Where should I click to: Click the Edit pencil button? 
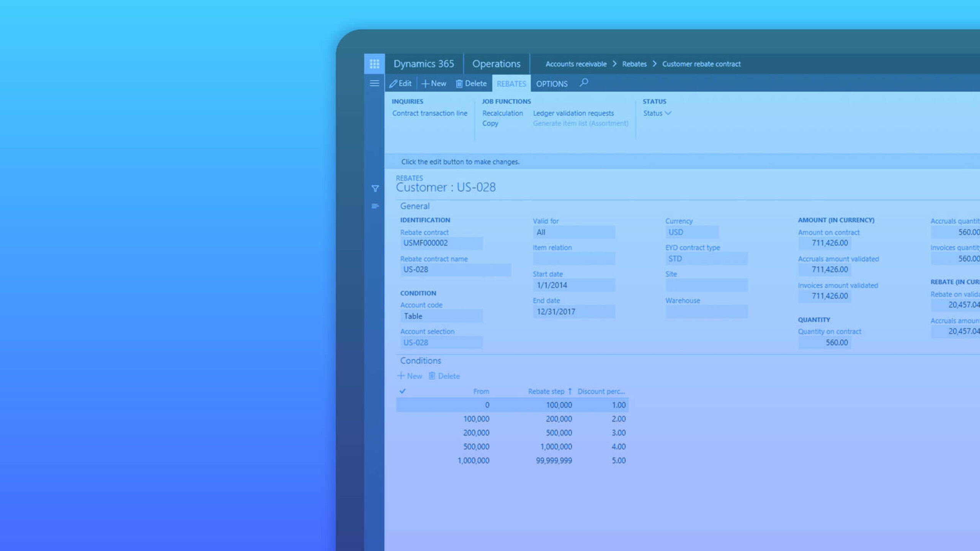(400, 83)
